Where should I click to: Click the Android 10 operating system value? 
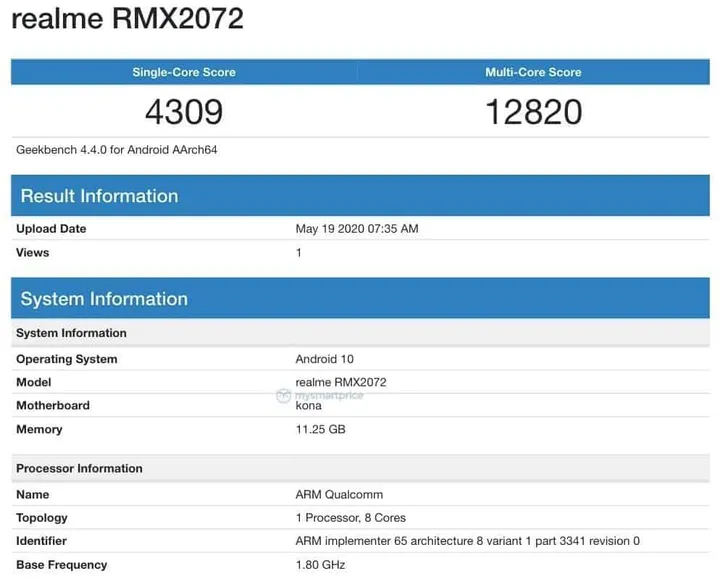[325, 359]
